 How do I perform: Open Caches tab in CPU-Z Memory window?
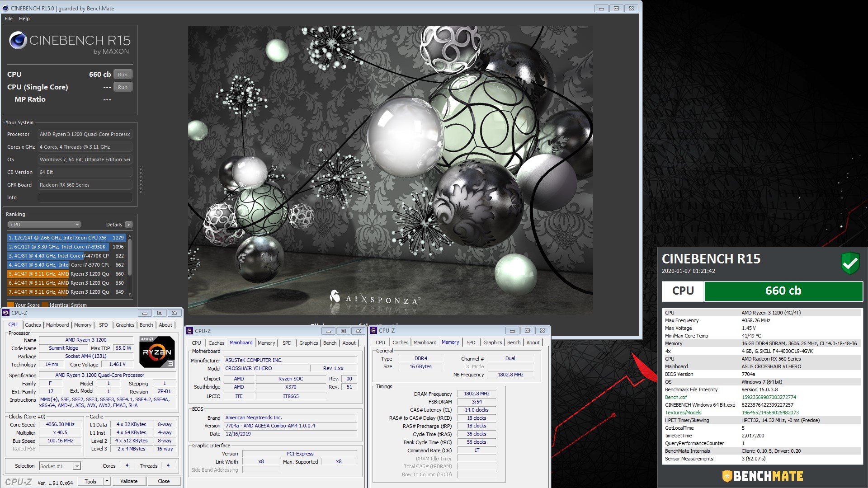tap(400, 343)
